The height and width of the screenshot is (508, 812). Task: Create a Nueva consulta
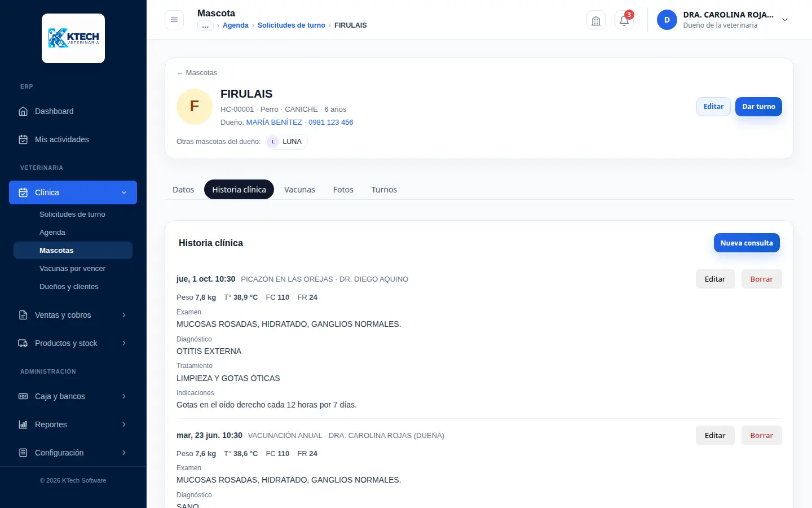point(747,243)
